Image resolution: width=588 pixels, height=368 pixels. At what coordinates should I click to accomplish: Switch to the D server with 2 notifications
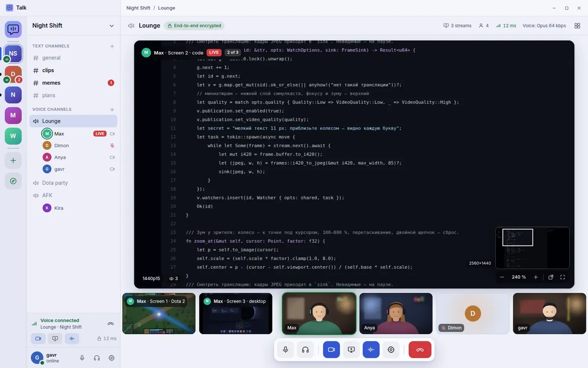click(13, 74)
